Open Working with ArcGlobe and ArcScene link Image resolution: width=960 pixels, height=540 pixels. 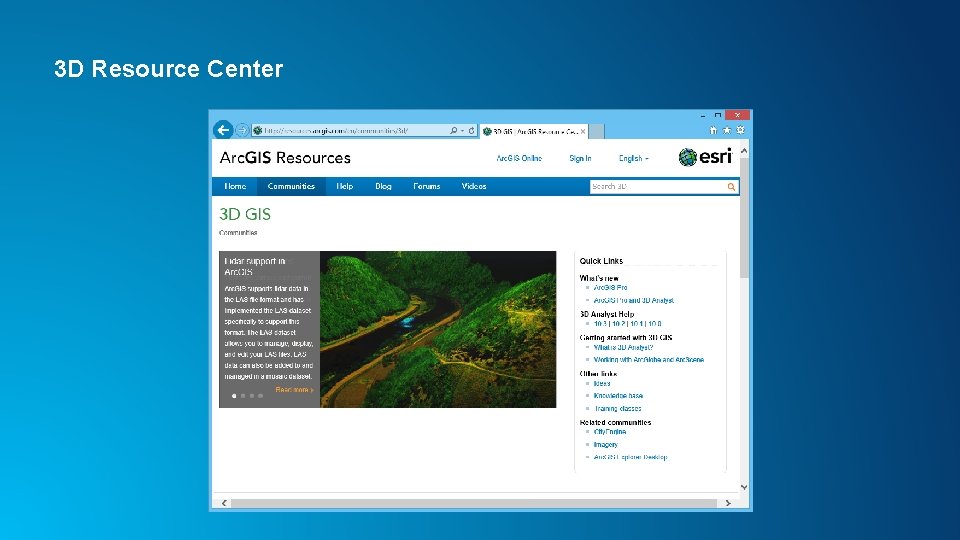tap(648, 360)
